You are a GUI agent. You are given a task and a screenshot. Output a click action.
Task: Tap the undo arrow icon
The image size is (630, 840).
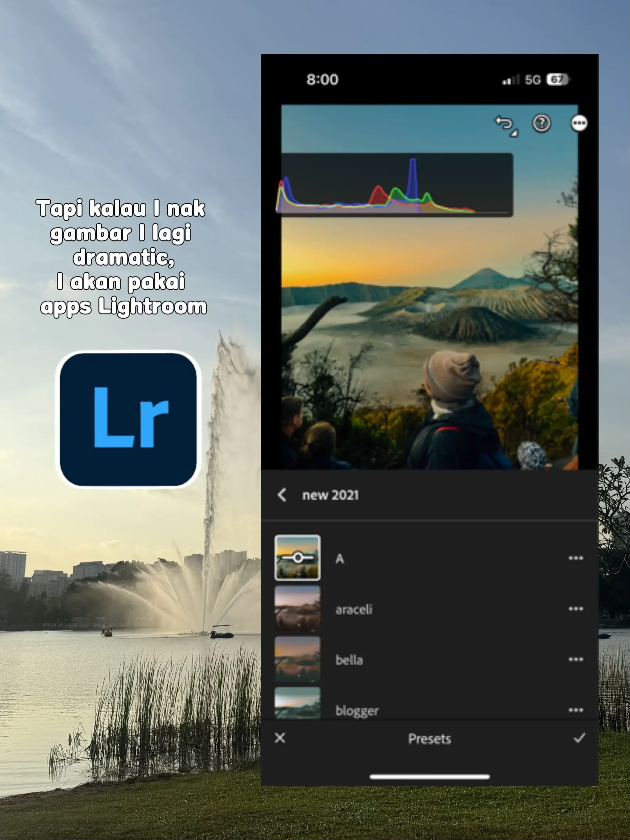tap(505, 125)
